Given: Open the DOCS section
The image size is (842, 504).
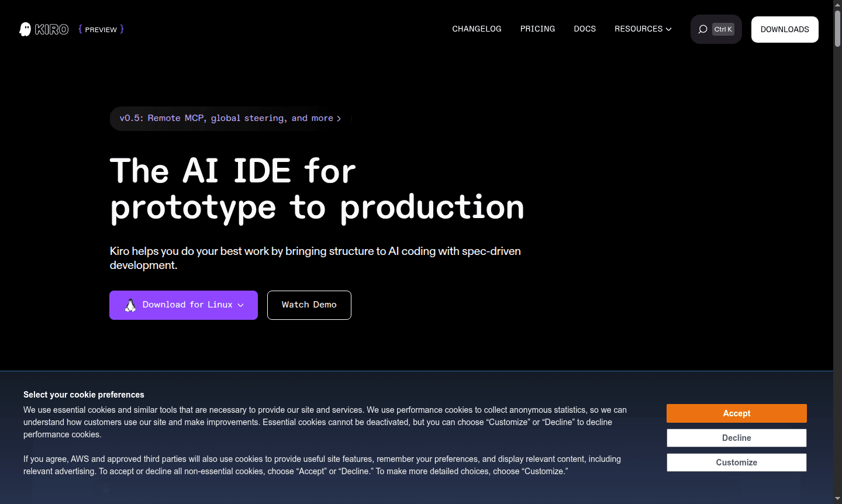Looking at the screenshot, I should coord(585,29).
